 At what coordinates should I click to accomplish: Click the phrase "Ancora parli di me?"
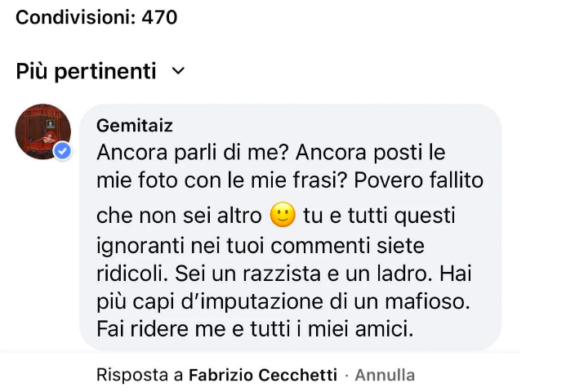pos(190,153)
